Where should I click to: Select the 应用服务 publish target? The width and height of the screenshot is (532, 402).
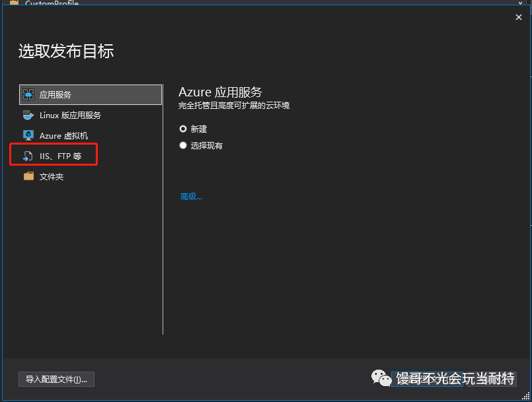(x=91, y=94)
